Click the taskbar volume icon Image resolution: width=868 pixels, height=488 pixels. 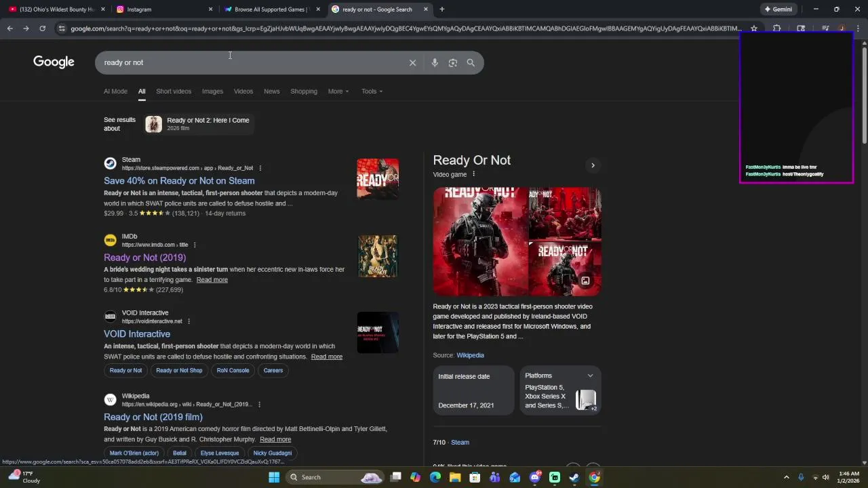[825, 477]
